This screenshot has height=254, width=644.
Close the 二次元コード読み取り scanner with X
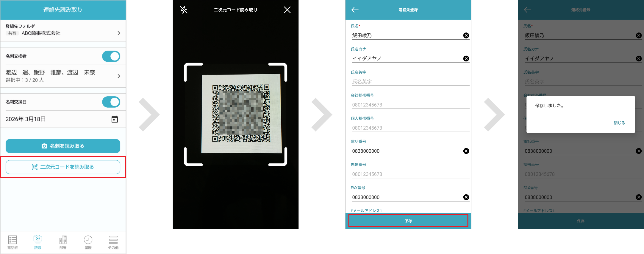[287, 10]
